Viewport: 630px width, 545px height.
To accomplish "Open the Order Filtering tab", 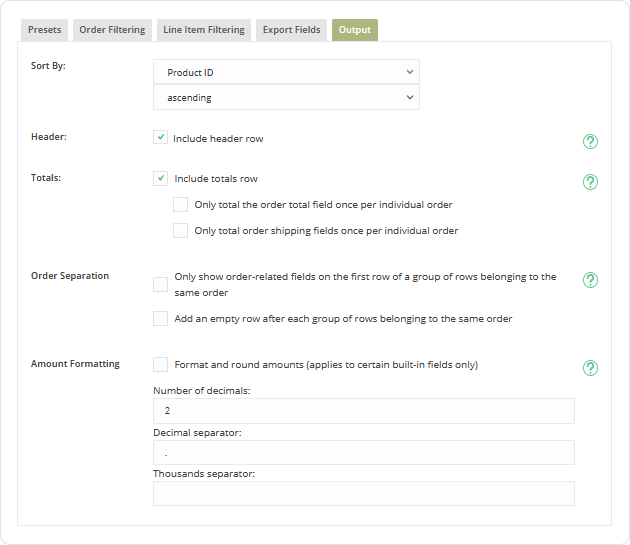I will (113, 30).
